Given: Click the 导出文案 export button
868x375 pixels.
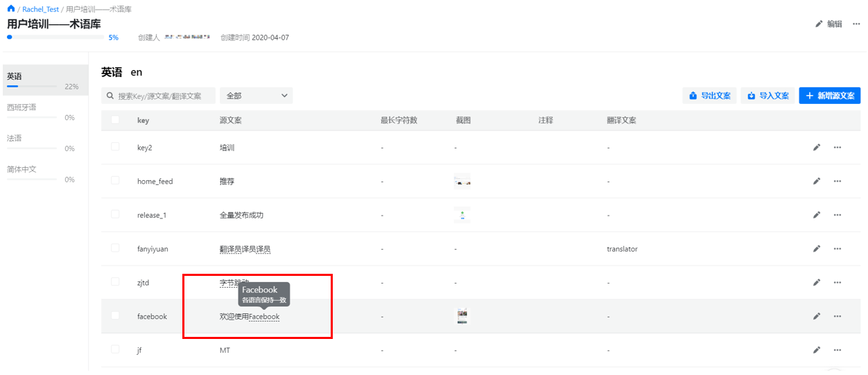Looking at the screenshot, I should pyautogui.click(x=709, y=96).
